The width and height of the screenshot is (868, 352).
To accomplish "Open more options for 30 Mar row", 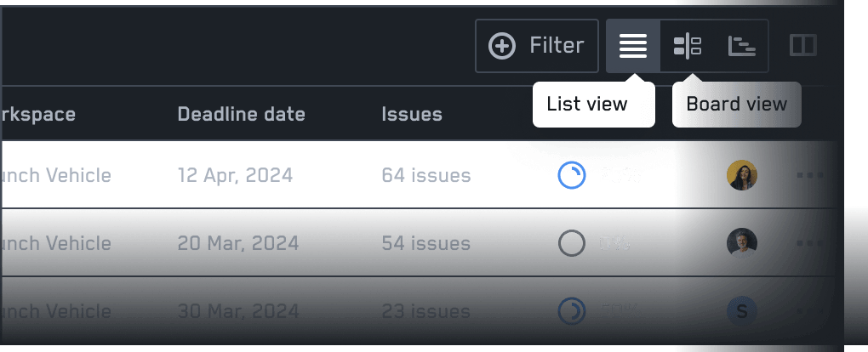I will point(810,311).
